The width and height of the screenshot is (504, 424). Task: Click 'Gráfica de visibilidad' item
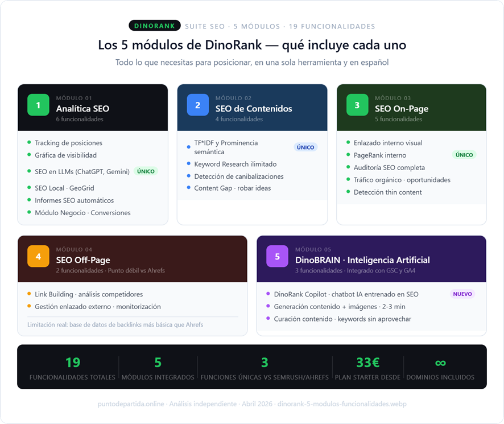tap(65, 155)
